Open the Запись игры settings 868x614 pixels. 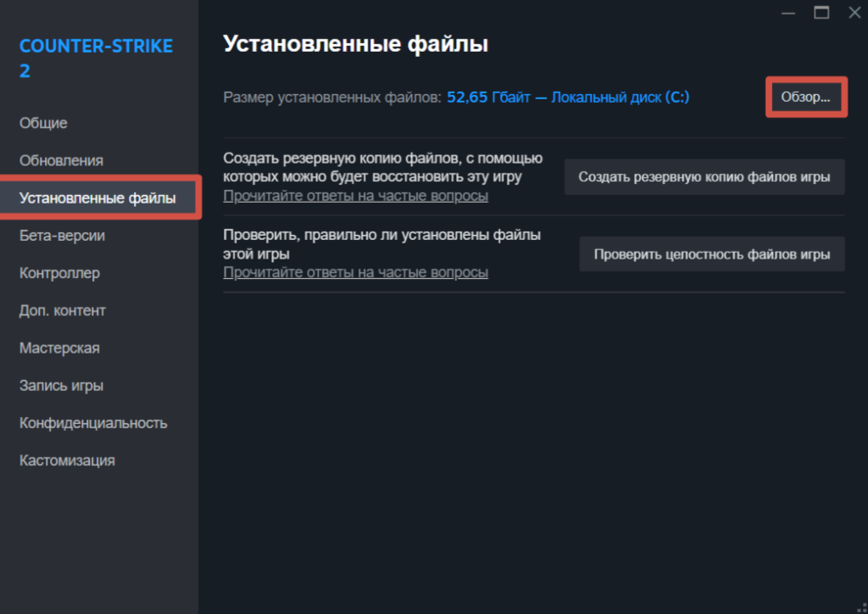click(61, 385)
